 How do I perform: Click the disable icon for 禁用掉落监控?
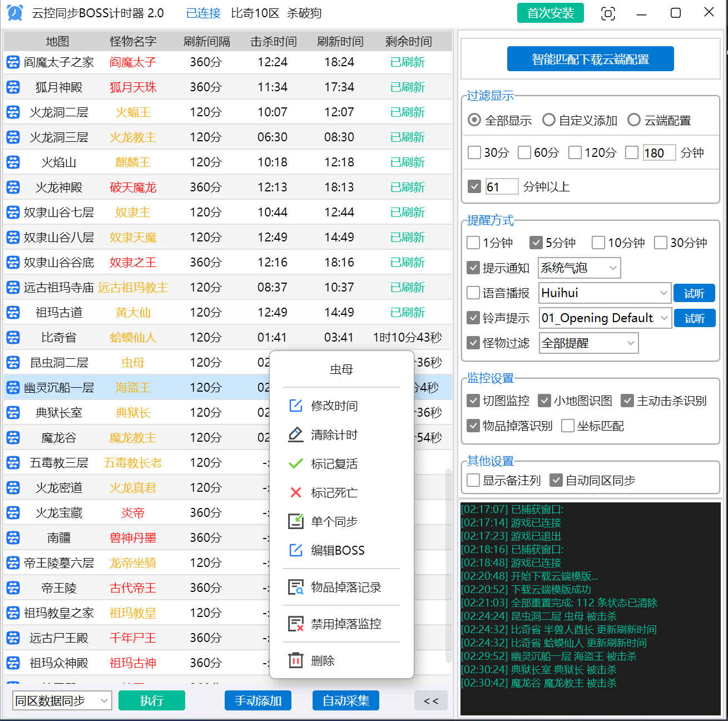point(296,624)
